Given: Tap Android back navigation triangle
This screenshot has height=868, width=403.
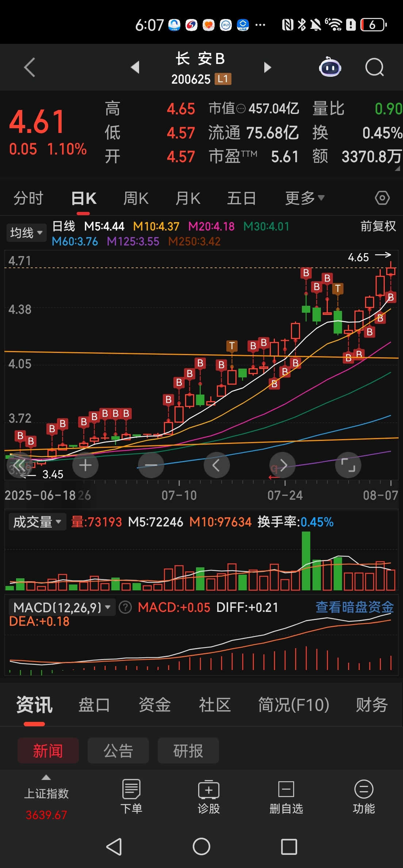Looking at the screenshot, I should coord(114,846).
